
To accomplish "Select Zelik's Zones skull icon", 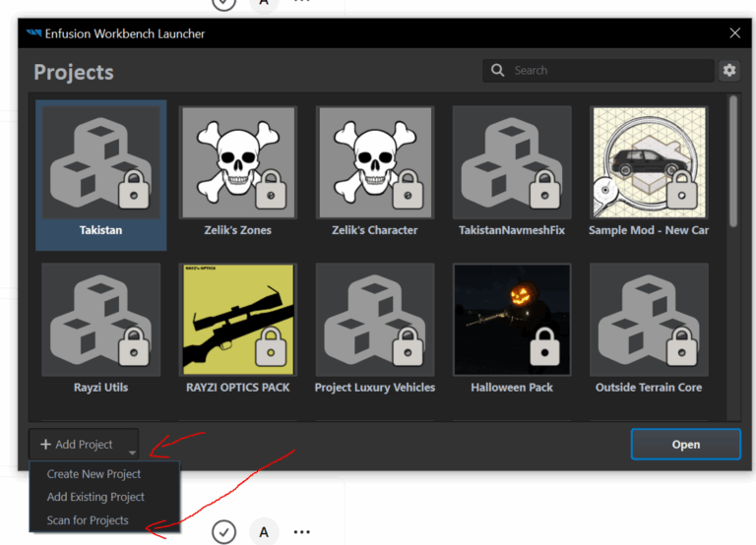I will (237, 163).
